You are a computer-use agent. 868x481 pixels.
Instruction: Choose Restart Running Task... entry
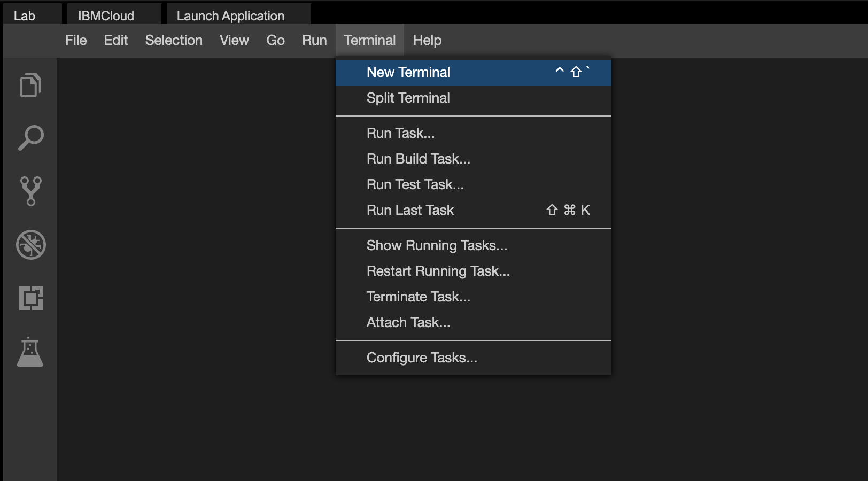pyautogui.click(x=438, y=271)
